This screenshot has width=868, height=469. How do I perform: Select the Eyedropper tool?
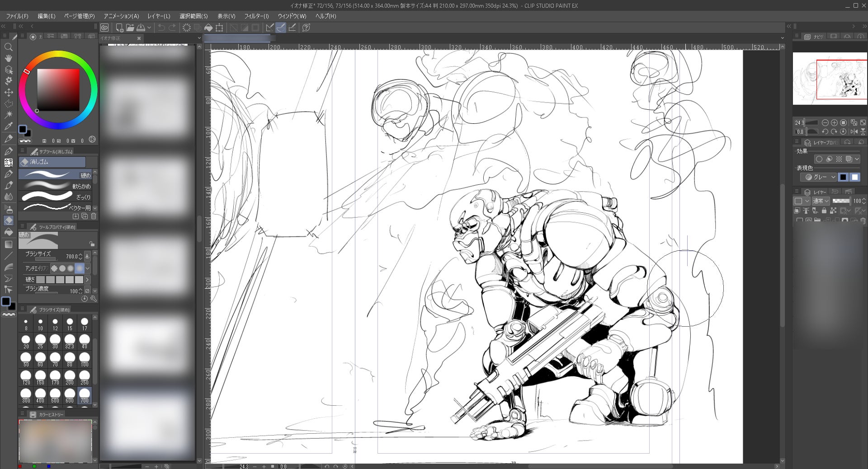pos(8,127)
